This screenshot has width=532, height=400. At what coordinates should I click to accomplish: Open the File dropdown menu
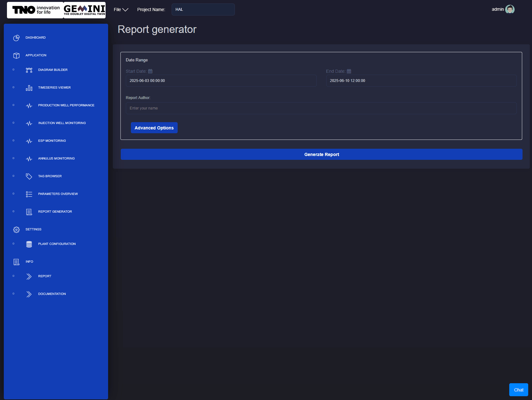tap(121, 9)
